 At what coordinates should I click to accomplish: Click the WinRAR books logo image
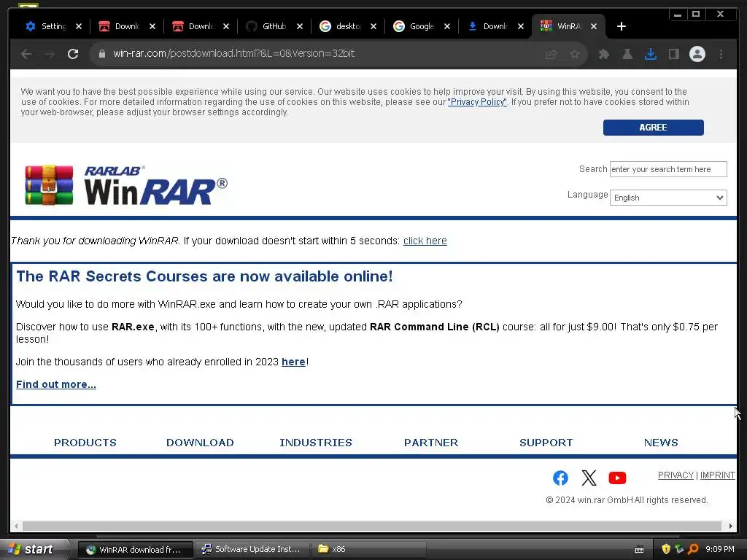coord(49,185)
